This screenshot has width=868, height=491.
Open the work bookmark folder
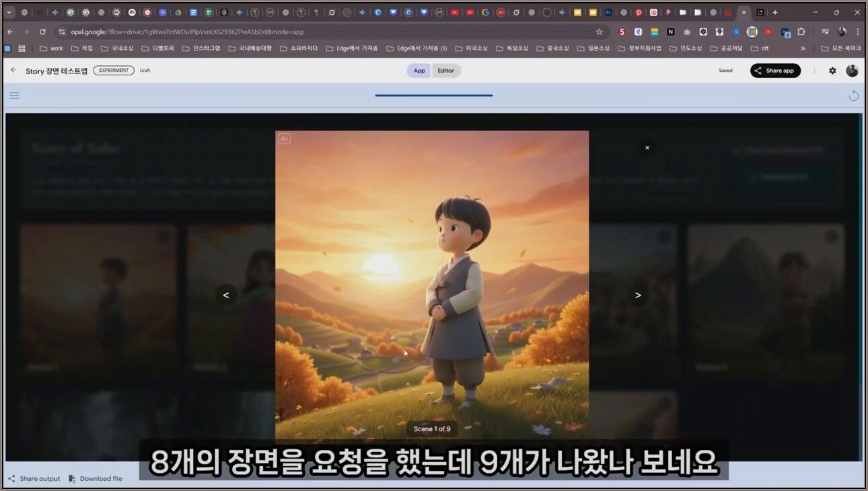[x=51, y=48]
